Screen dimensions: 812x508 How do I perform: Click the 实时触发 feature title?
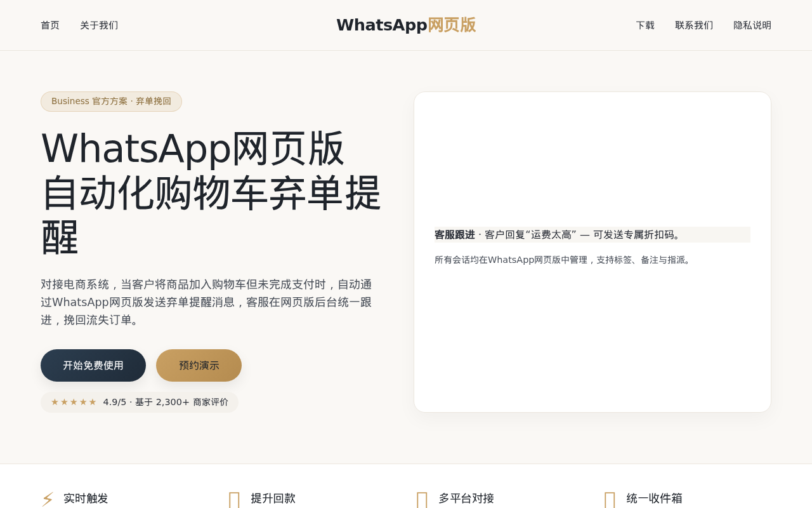86,498
